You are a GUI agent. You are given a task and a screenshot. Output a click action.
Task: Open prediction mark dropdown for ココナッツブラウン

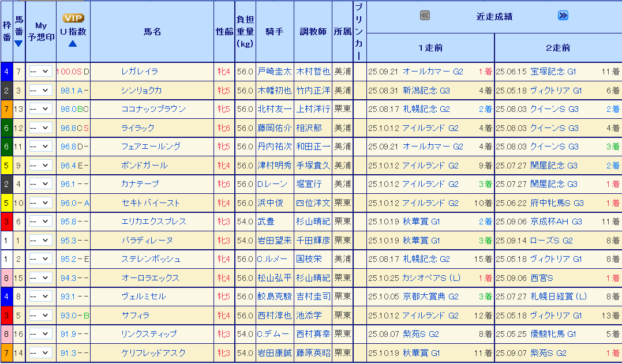click(40, 108)
